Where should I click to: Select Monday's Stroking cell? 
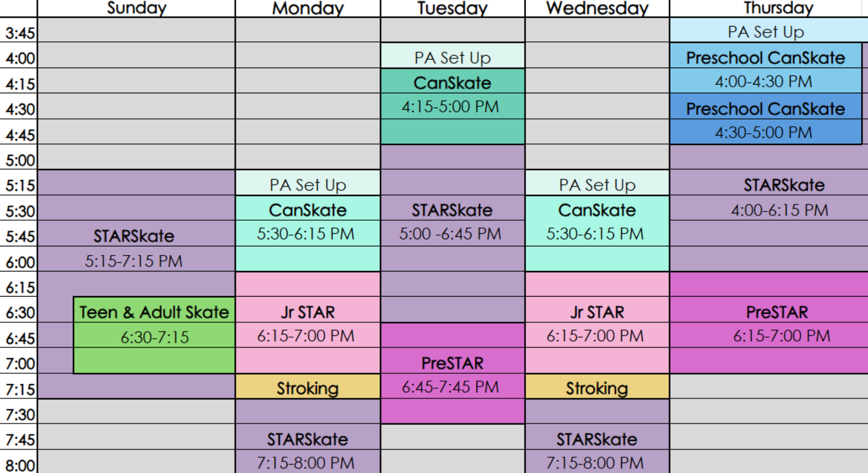tap(308, 386)
